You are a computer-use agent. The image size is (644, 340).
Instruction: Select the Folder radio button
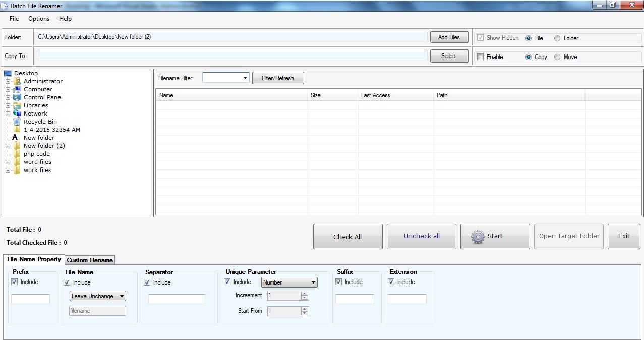pyautogui.click(x=557, y=38)
